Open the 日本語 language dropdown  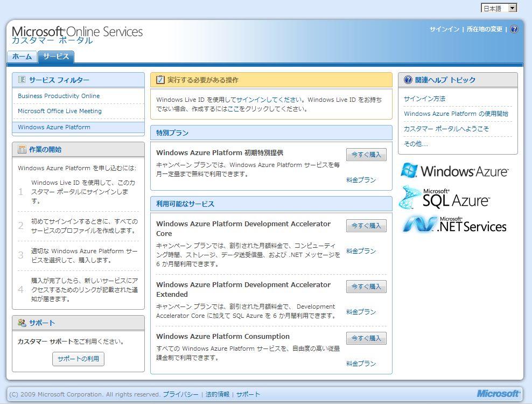coord(499,8)
